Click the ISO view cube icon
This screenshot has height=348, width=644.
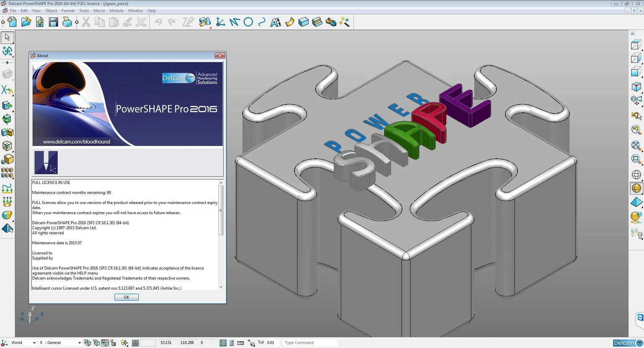636,87
